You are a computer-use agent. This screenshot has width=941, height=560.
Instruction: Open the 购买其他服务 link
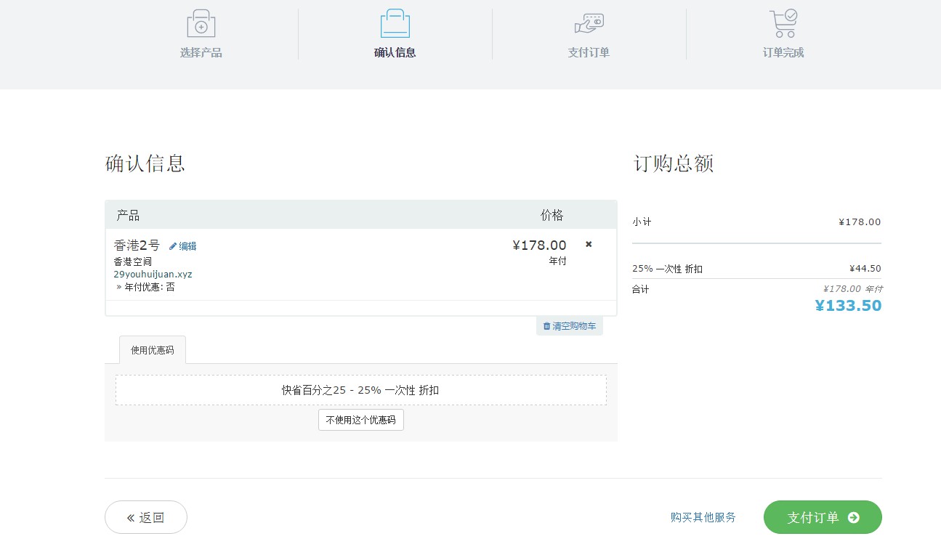click(x=702, y=517)
